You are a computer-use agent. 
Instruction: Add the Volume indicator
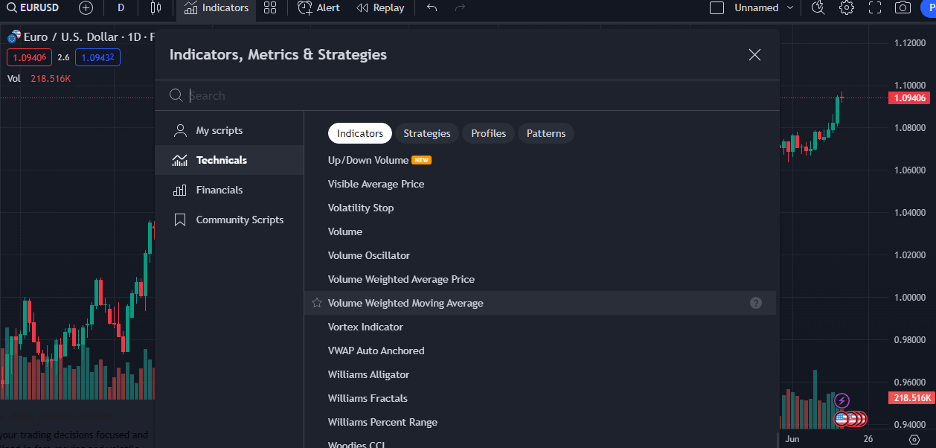pyautogui.click(x=540, y=232)
